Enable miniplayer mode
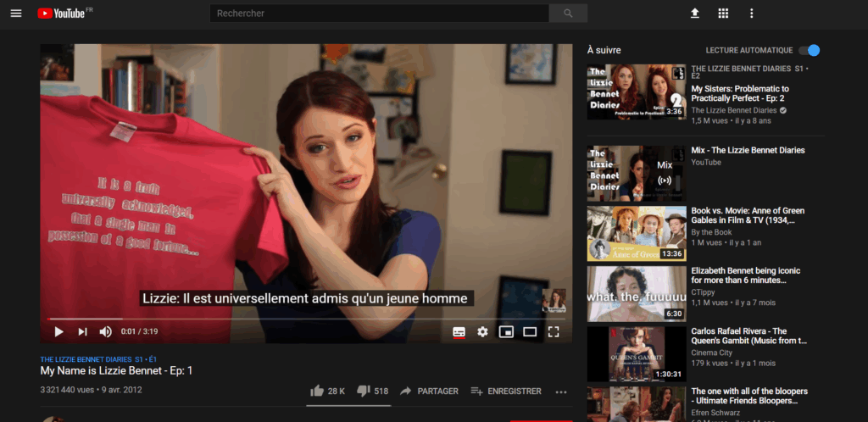Viewport: 868px width, 422px height. point(506,332)
